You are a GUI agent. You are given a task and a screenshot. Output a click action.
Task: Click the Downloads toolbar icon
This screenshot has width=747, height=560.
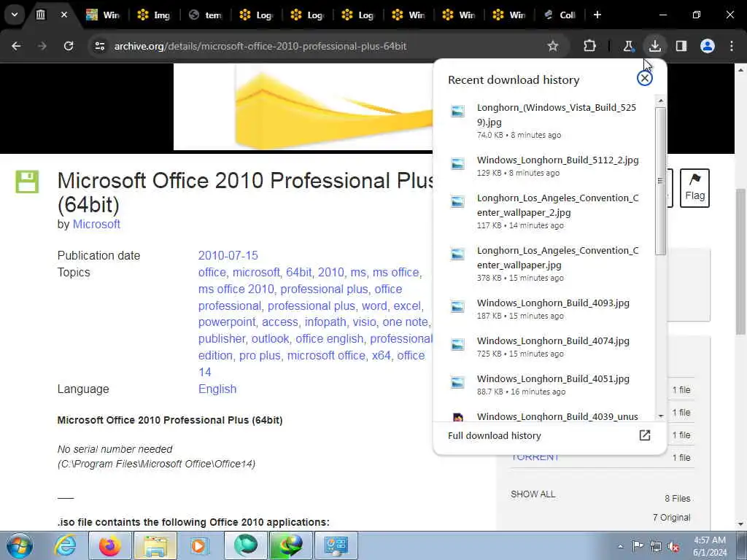(x=655, y=46)
